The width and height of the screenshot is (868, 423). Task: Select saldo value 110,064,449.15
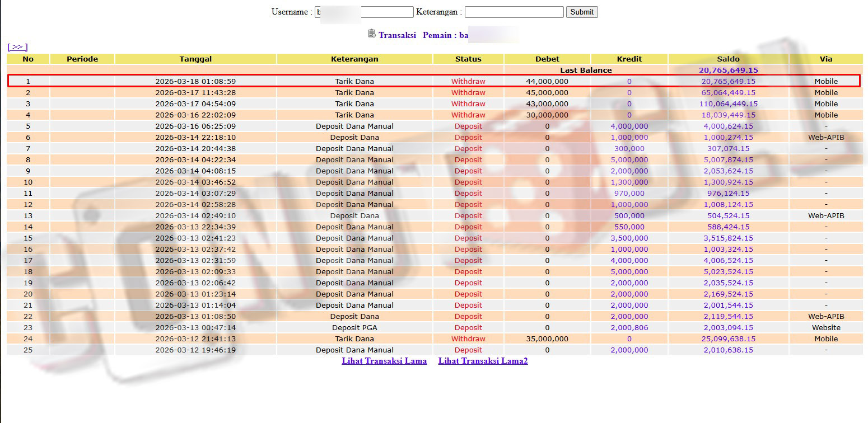pyautogui.click(x=728, y=104)
